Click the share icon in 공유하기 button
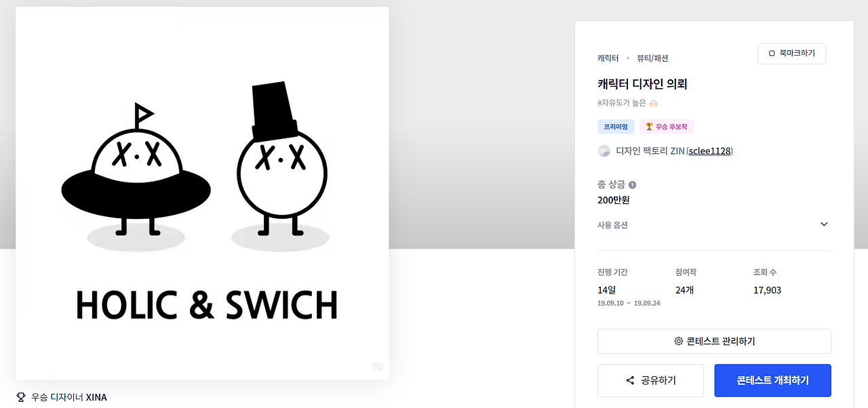The image size is (868, 408). tap(630, 380)
